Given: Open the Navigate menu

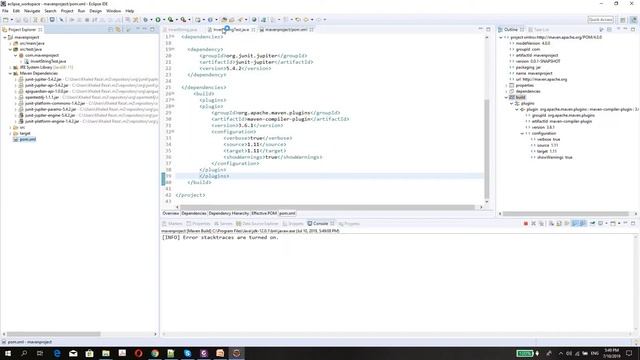Looking at the screenshot, I should pos(32,11).
